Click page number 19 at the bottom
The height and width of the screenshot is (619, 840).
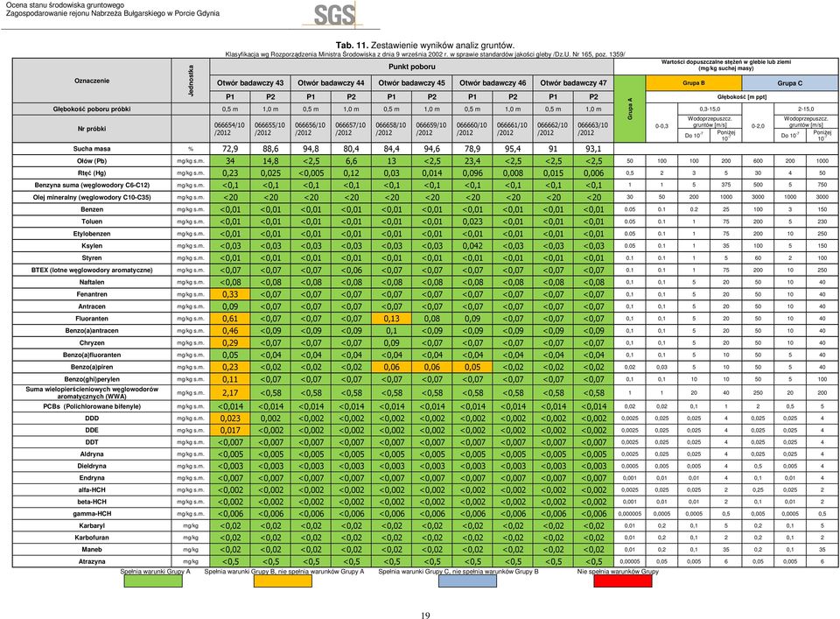[425, 615]
